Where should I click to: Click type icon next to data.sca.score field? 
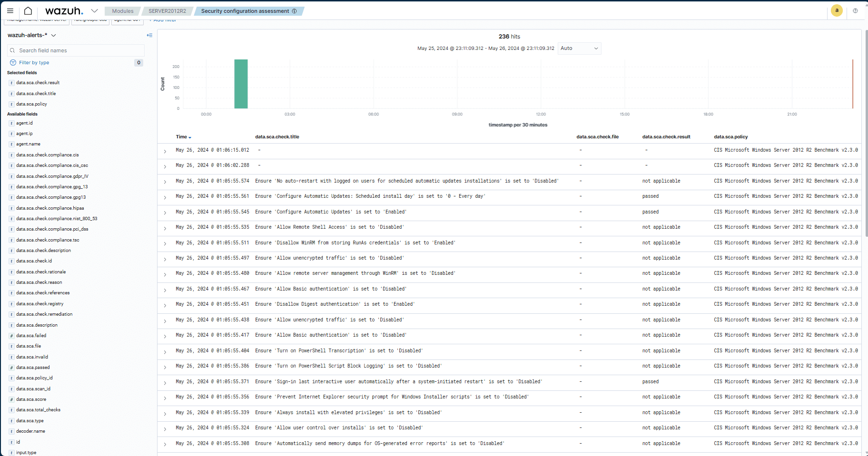pyautogui.click(x=11, y=399)
